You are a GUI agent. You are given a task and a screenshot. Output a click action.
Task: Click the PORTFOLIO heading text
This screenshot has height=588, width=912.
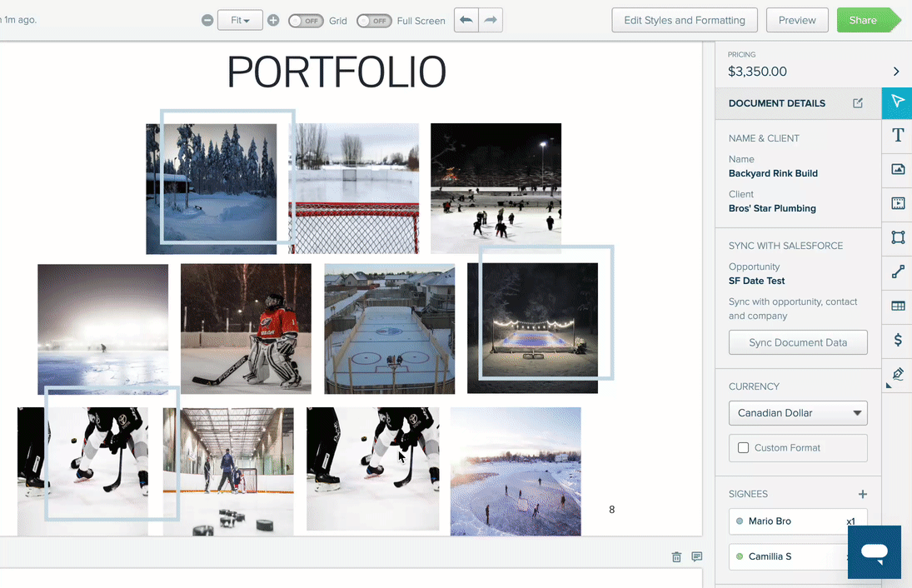tap(336, 72)
